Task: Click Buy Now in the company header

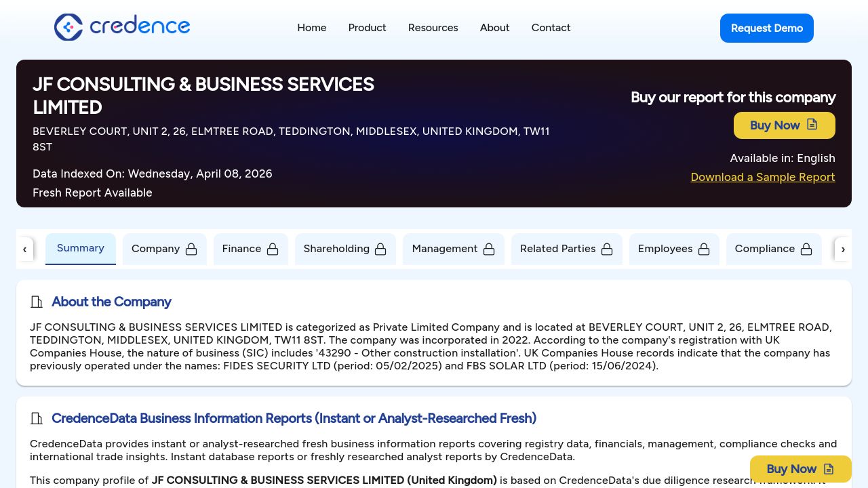Action: [785, 125]
